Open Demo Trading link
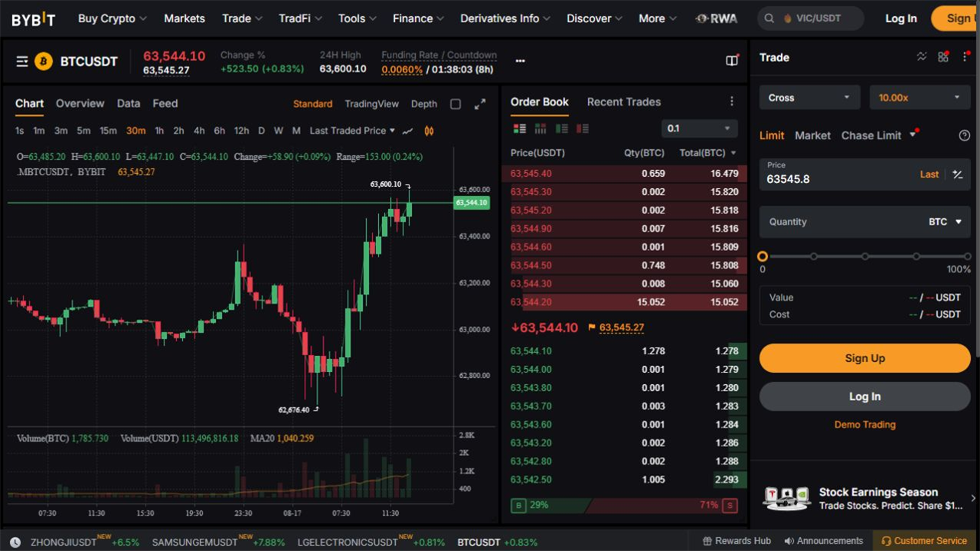980x551 pixels. [x=865, y=425]
